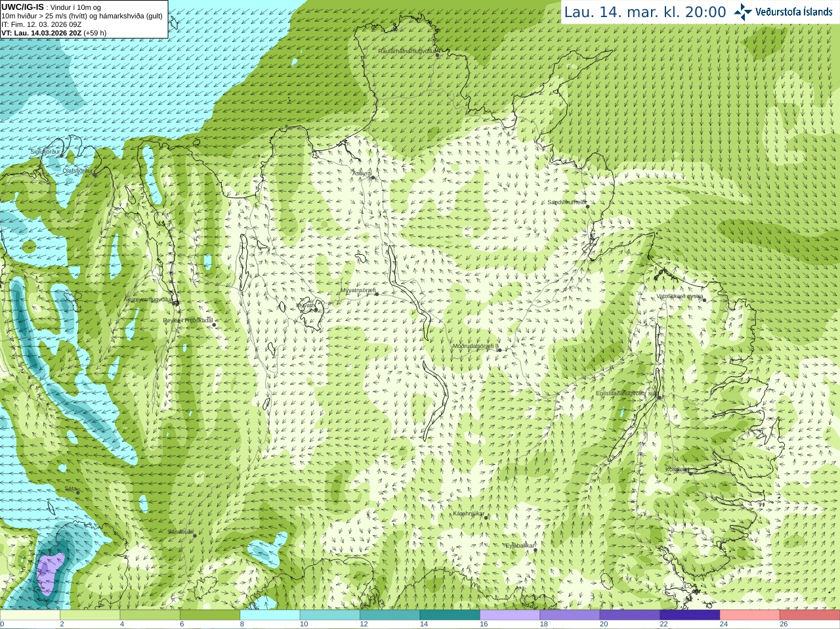This screenshot has width=840, height=629.
Task: Select the Ásbyrgi station marker
Action: [x=372, y=177]
